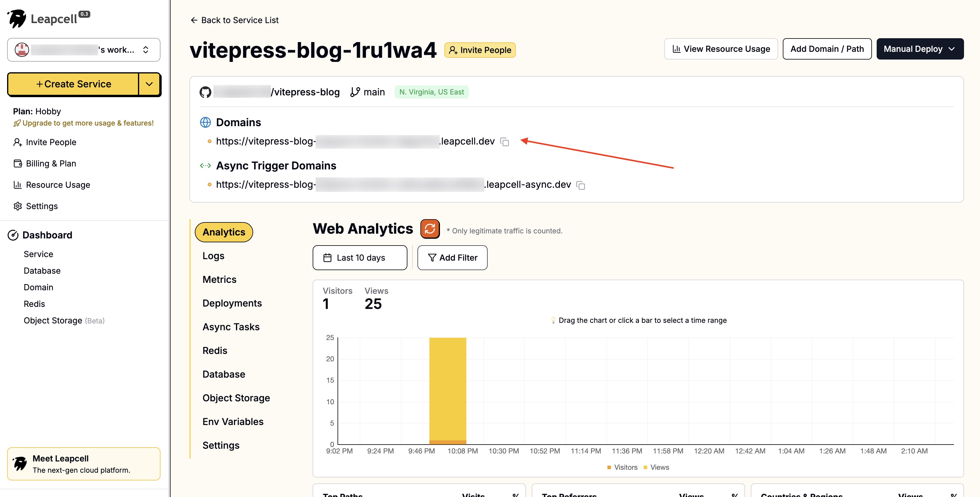980x497 pixels.
Task: Click the Add Filter button
Action: 452,258
